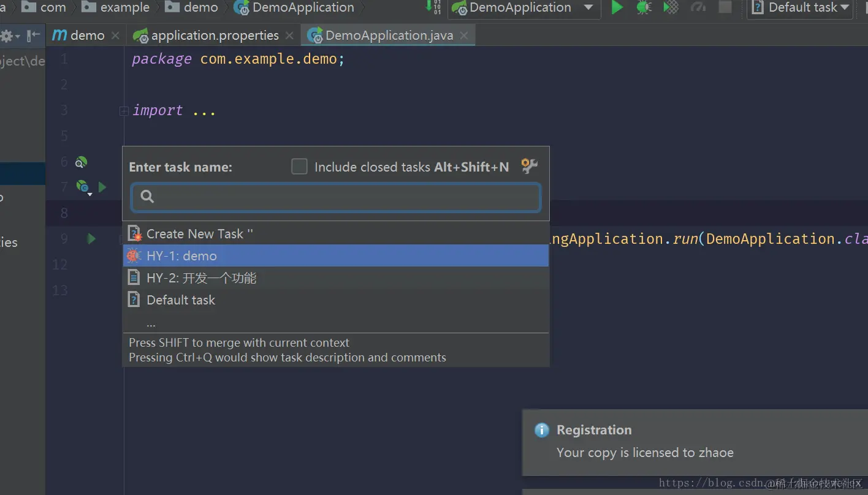Image resolution: width=868 pixels, height=495 pixels.
Task: Click the Spring bean gutter icon on line 6
Action: point(81,162)
